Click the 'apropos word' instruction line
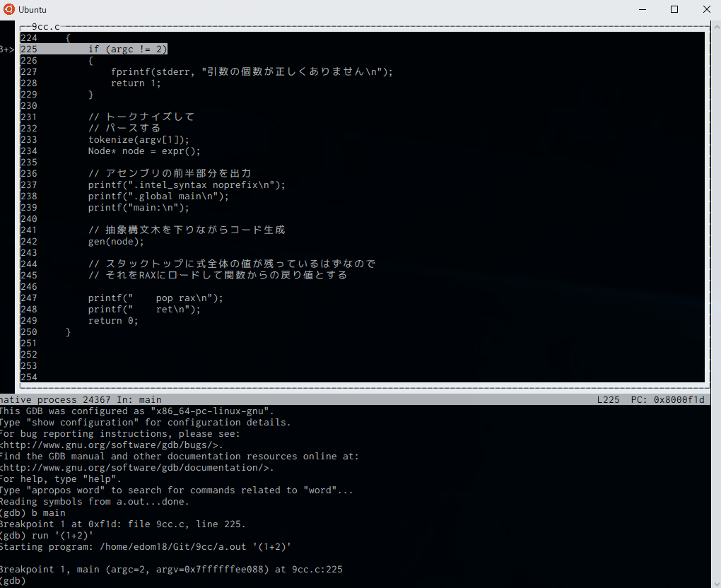 [x=177, y=490]
